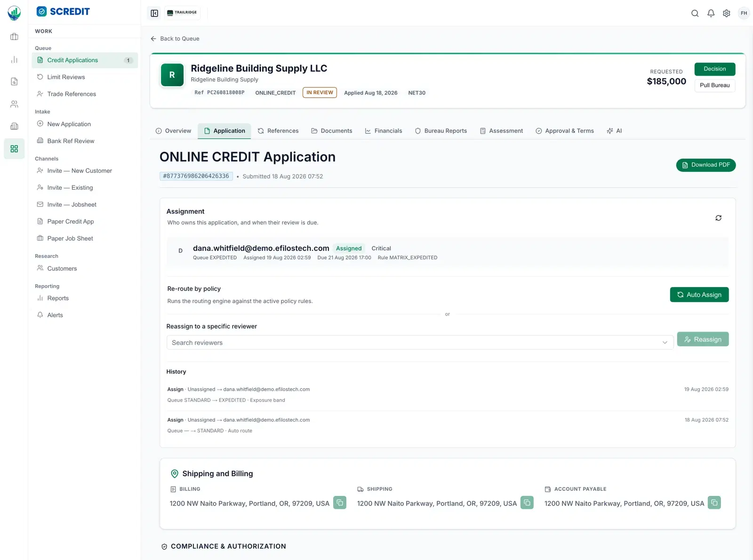753x560 pixels.
Task: Switch to the Bureau Reports tab
Action: point(441,131)
